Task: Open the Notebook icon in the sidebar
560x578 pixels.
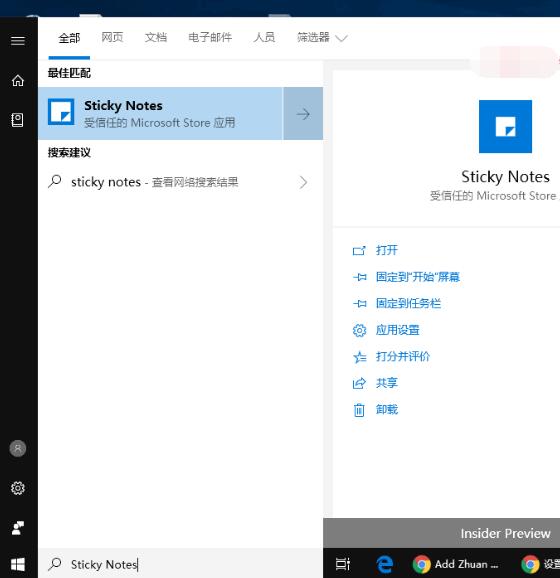Action: click(17, 120)
